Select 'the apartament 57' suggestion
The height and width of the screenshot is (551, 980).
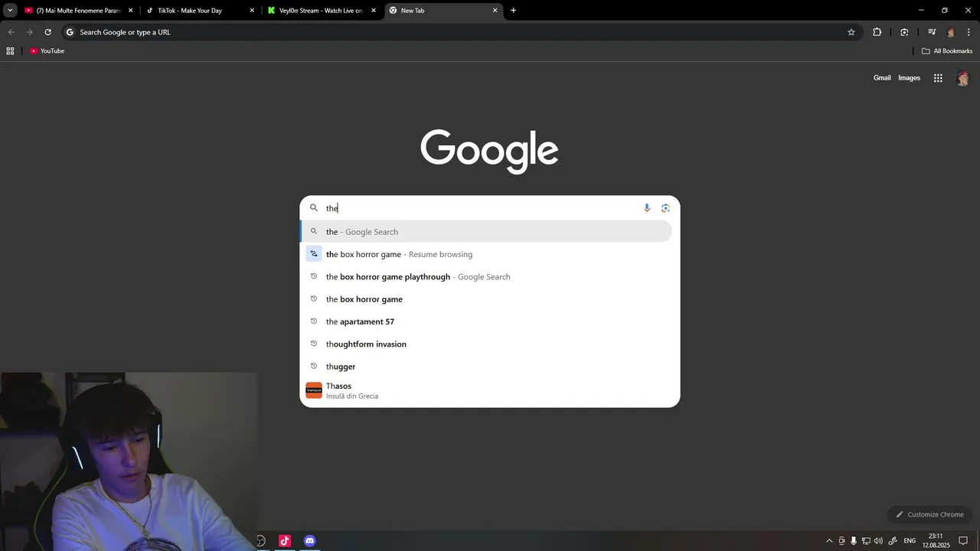(x=486, y=322)
